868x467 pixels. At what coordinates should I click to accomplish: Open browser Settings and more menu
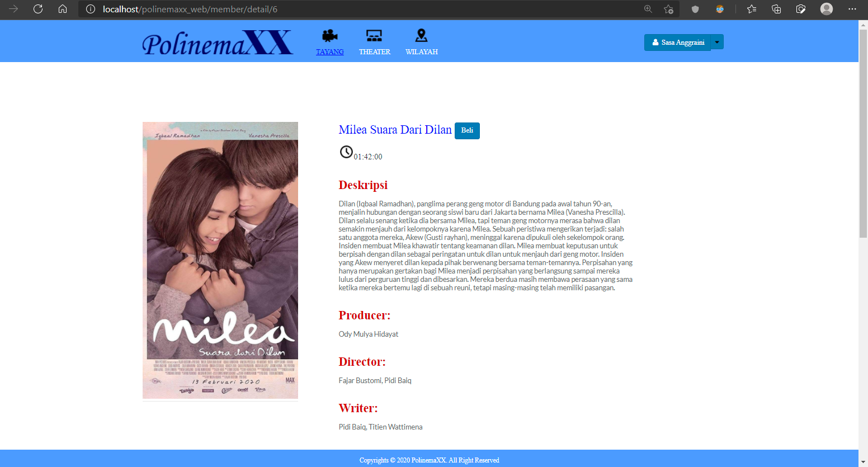pyautogui.click(x=852, y=9)
